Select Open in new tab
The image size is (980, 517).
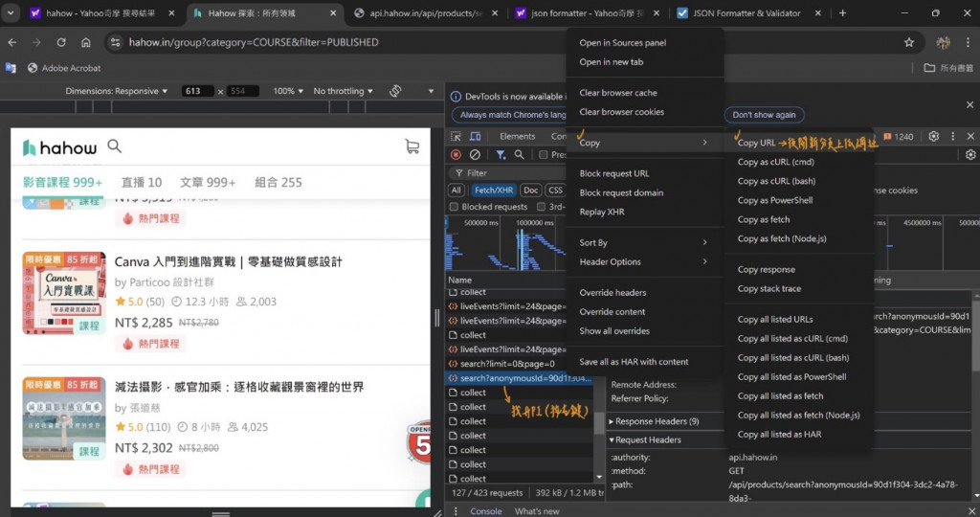(x=644, y=62)
